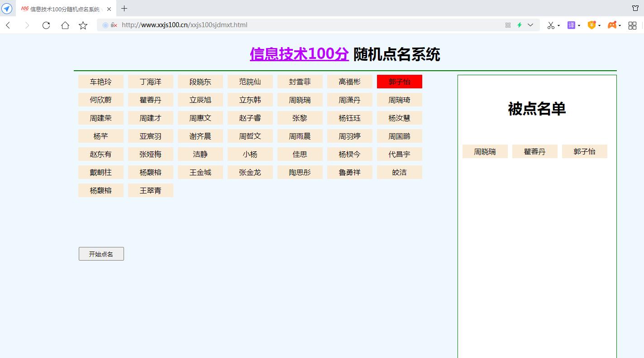Click the name tile 王金城
This screenshot has height=358, width=644.
200,172
